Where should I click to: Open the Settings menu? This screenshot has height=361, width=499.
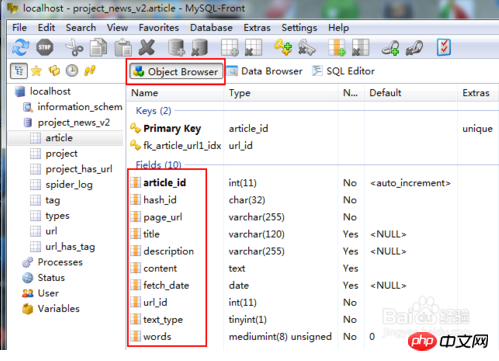coord(299,28)
